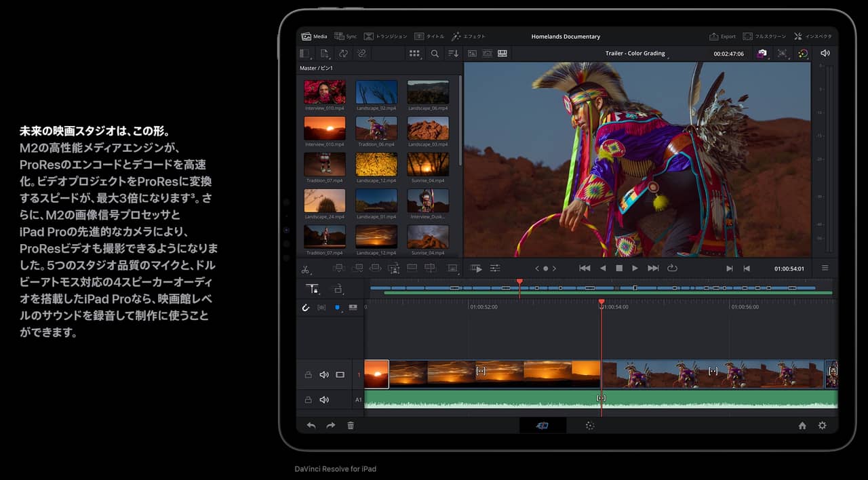Image resolution: width=868 pixels, height=480 pixels.
Task: Toggle timeline snapping magnet
Action: pos(306,308)
